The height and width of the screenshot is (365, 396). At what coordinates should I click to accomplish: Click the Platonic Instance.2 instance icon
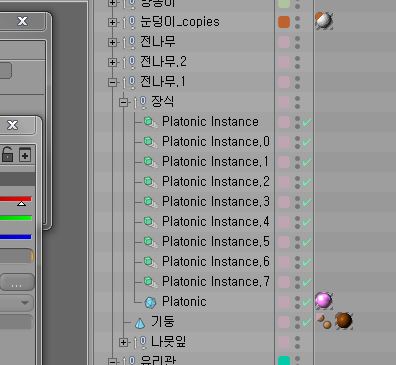click(150, 182)
